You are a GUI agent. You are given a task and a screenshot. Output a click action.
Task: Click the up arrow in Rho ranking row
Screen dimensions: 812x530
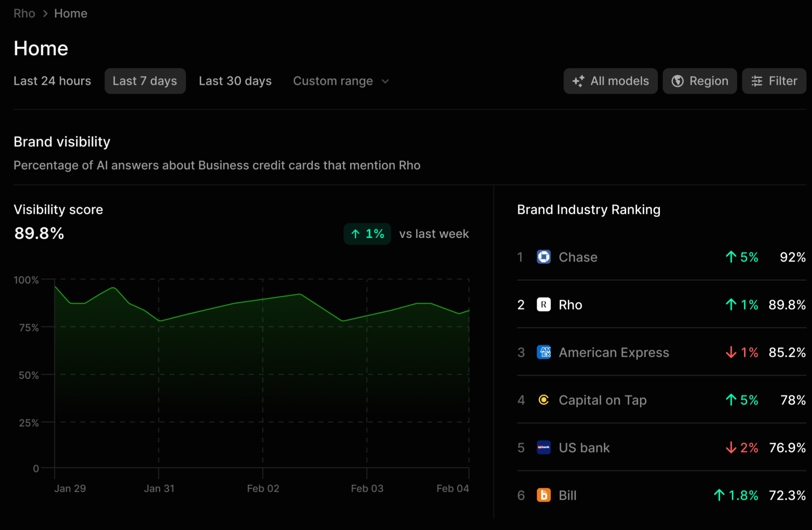(731, 305)
